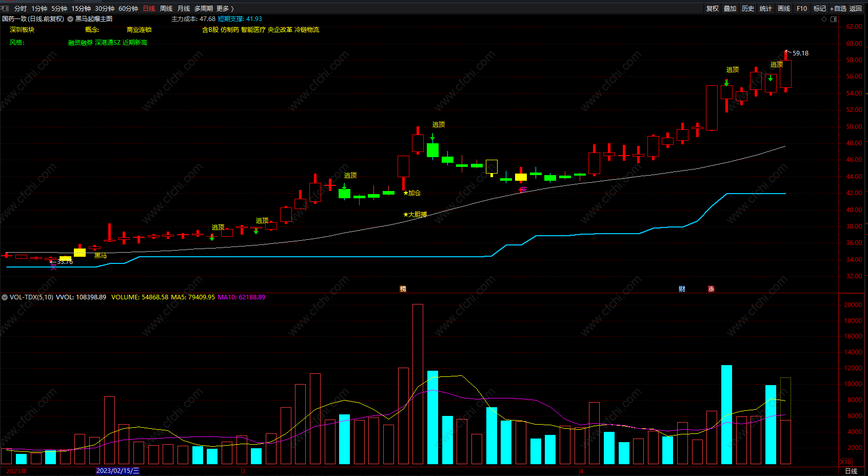Click the 返回 back button
Image resolution: width=868 pixels, height=476 pixels.
pyautogui.click(x=856, y=8)
